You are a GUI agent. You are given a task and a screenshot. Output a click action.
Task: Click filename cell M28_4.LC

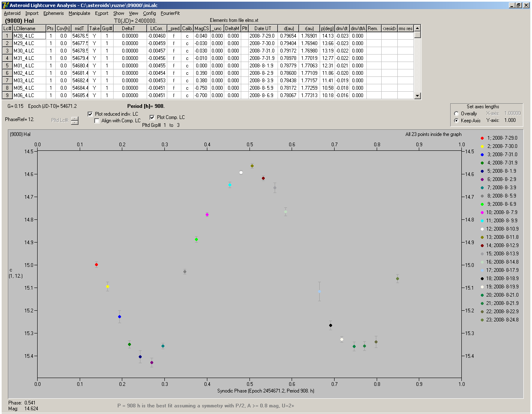pyautogui.click(x=29, y=36)
